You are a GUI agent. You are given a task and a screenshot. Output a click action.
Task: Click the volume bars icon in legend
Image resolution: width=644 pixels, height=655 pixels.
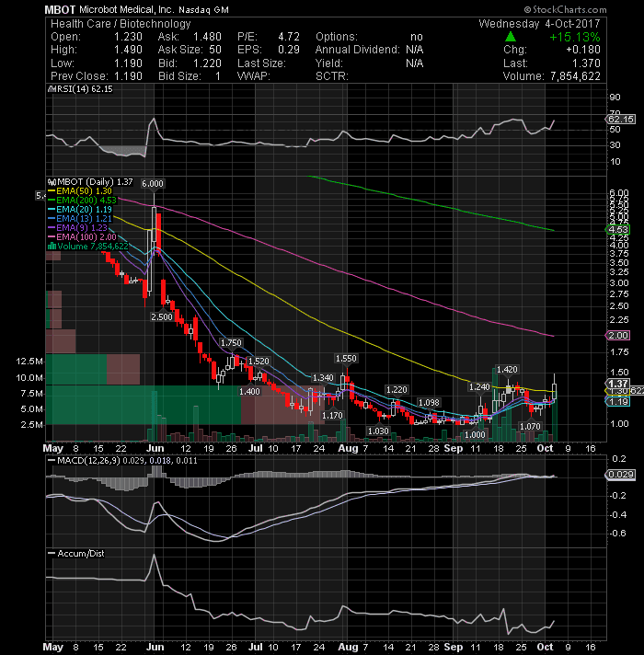52,246
